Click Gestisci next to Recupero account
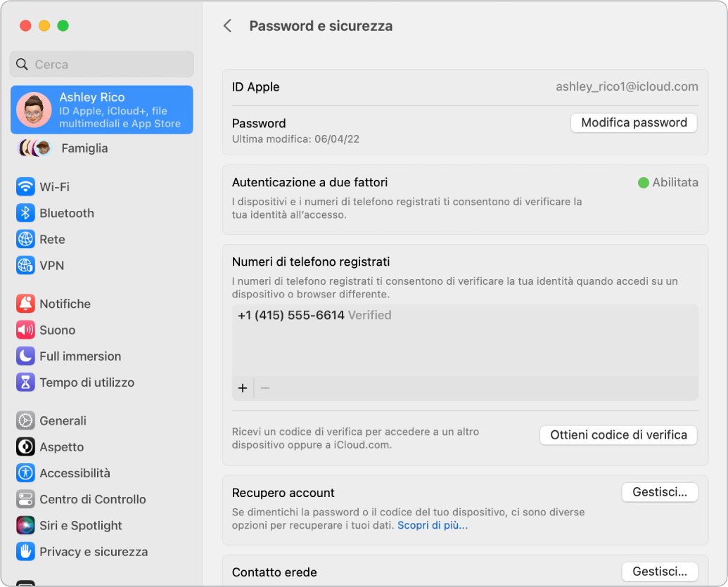 (x=659, y=492)
